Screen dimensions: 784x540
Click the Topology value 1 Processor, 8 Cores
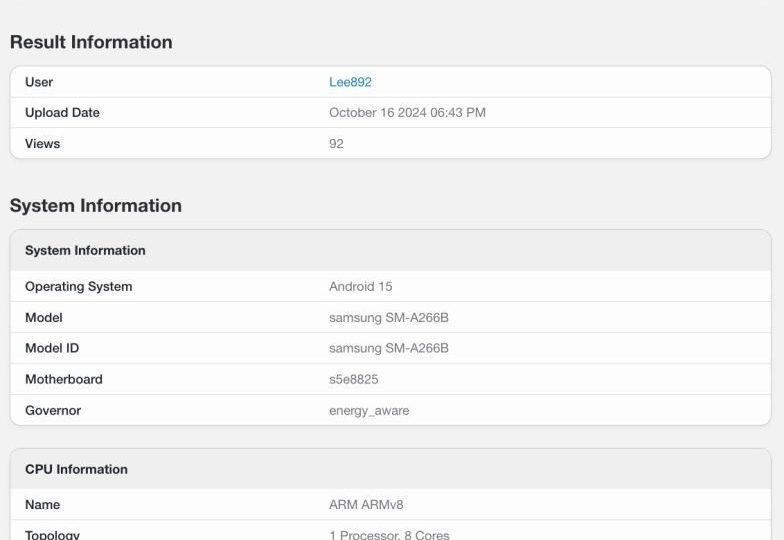[389, 535]
